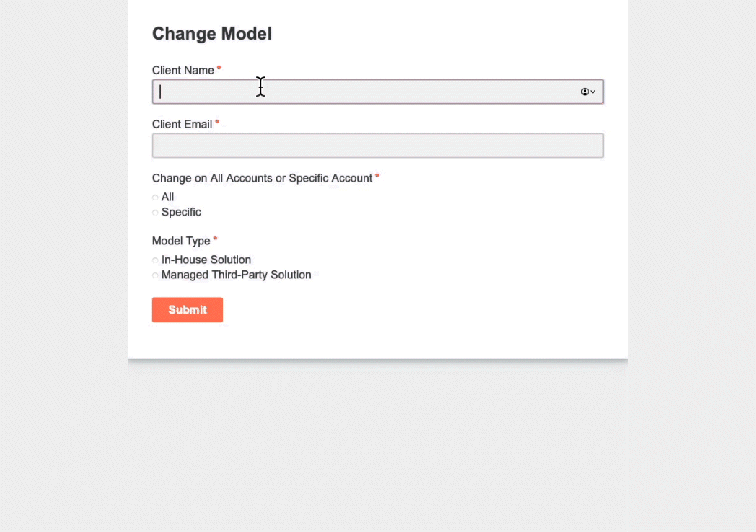Click the Client Name label
The image size is (756, 532).
[182, 70]
